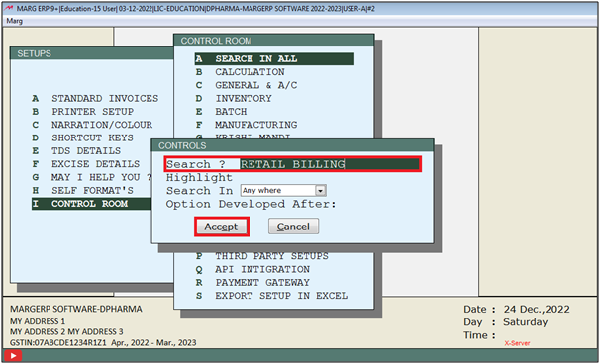Select EXPORT SETUP IN EXCEL option
Screen dimensions: 601x364
coord(281,296)
